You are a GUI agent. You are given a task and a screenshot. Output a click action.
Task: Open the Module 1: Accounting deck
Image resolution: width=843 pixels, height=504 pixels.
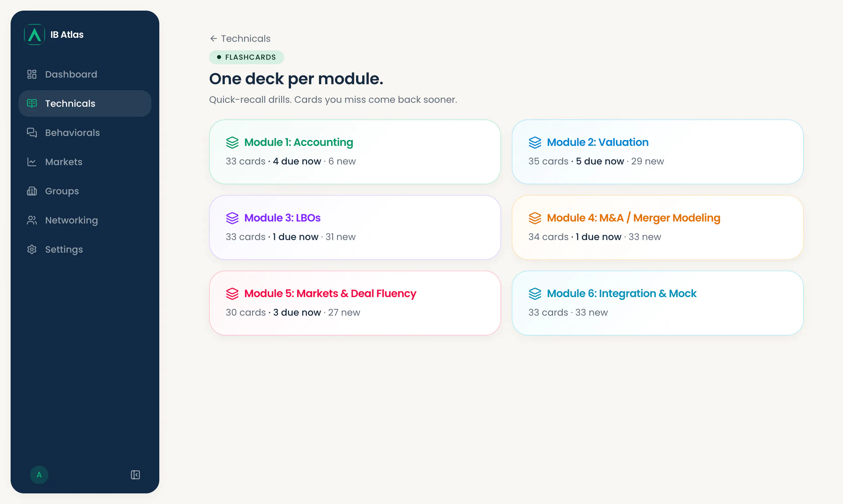click(355, 152)
